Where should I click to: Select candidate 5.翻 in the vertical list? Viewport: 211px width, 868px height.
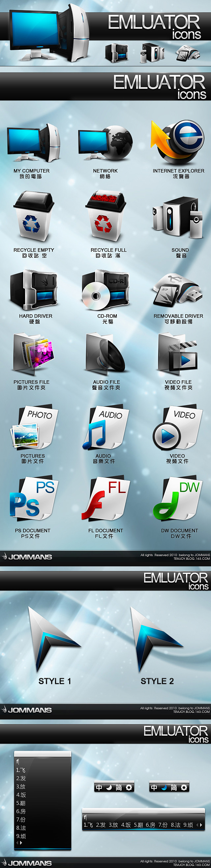tap(21, 803)
